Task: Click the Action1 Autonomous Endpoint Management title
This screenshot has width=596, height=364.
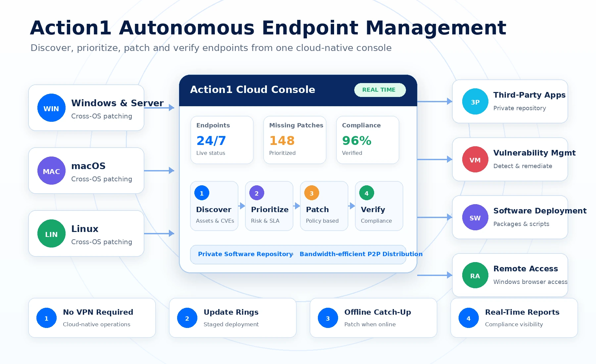Action: coord(268,28)
